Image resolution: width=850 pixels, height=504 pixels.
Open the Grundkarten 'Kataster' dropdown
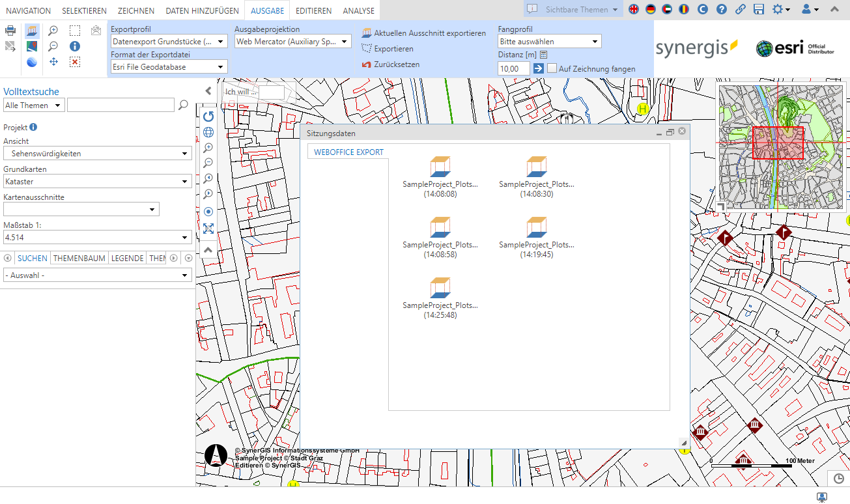pyautogui.click(x=97, y=182)
